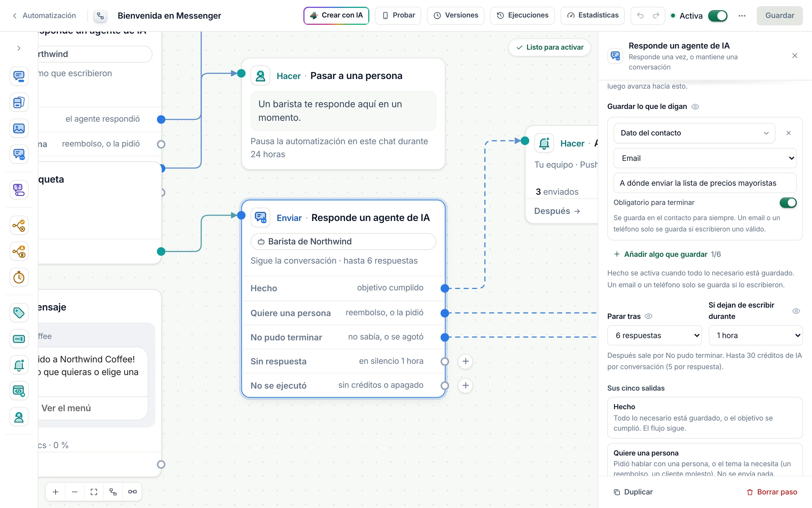Undo the last change

[x=640, y=16]
